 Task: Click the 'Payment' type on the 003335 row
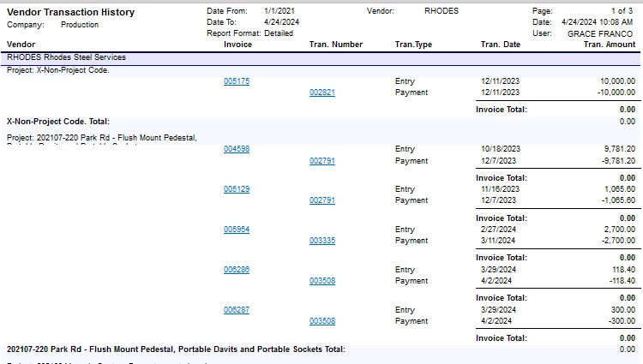click(412, 241)
